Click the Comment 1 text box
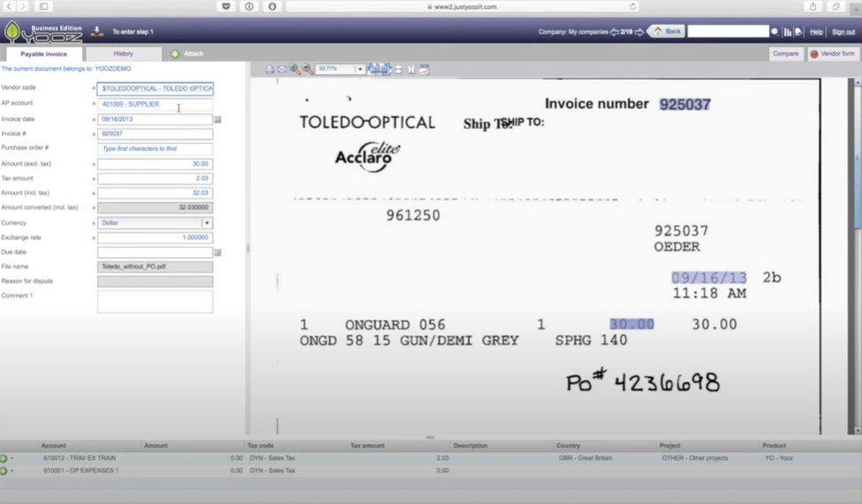This screenshot has height=504, width=862. (155, 302)
